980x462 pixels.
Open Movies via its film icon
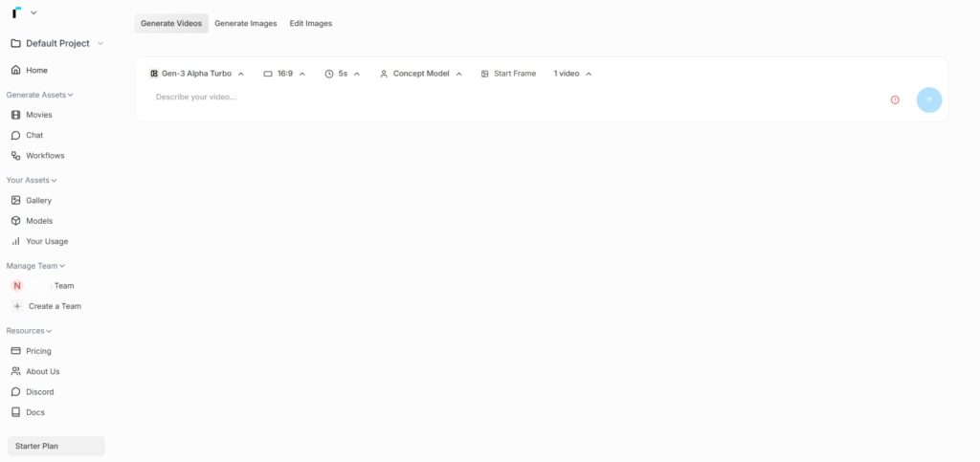pos(15,115)
